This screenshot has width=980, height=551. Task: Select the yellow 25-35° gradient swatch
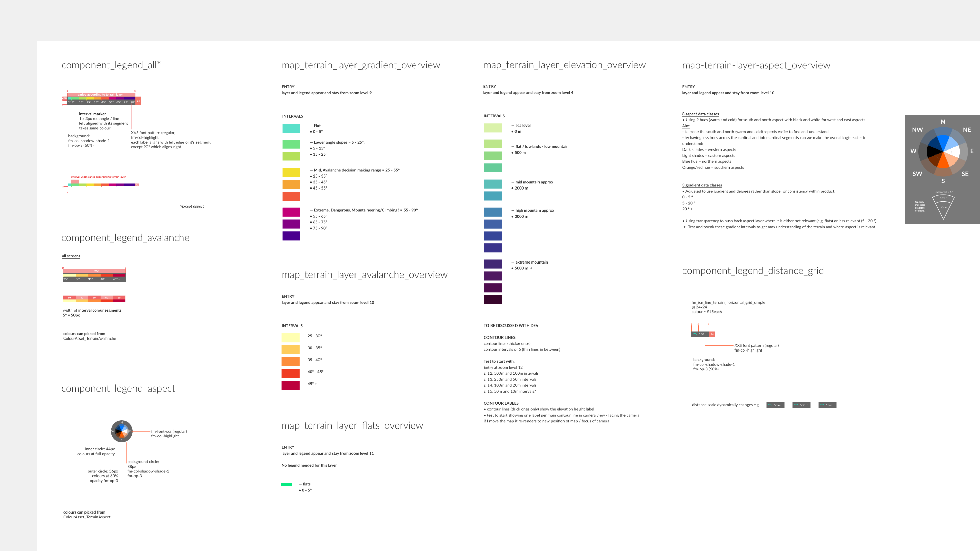291,172
